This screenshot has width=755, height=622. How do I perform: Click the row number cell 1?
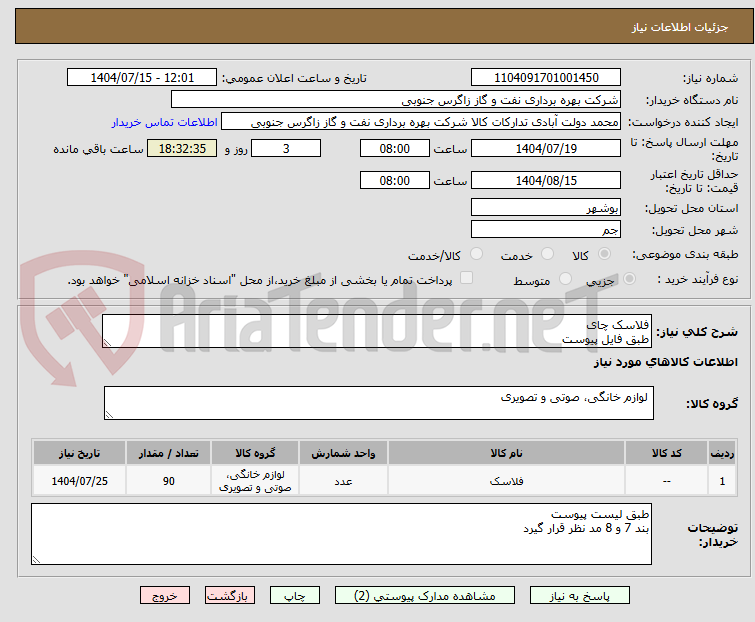tap(722, 481)
